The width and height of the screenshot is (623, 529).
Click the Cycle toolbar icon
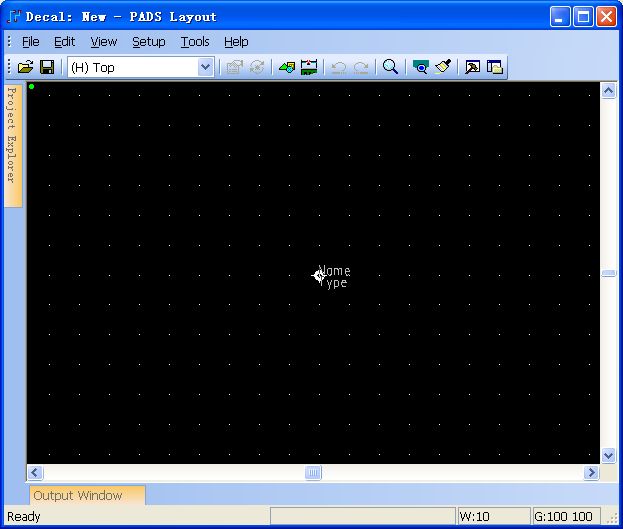tap(257, 67)
